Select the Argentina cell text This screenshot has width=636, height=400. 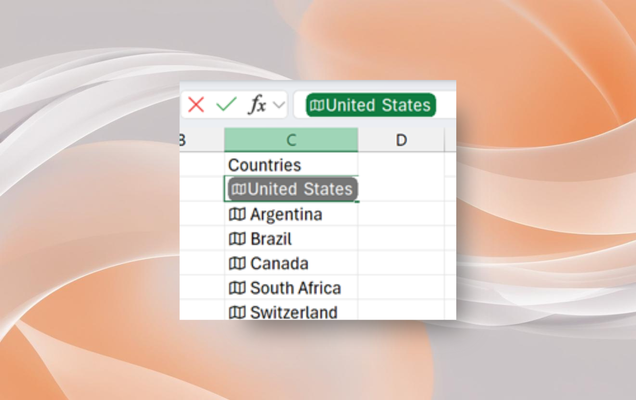286,214
